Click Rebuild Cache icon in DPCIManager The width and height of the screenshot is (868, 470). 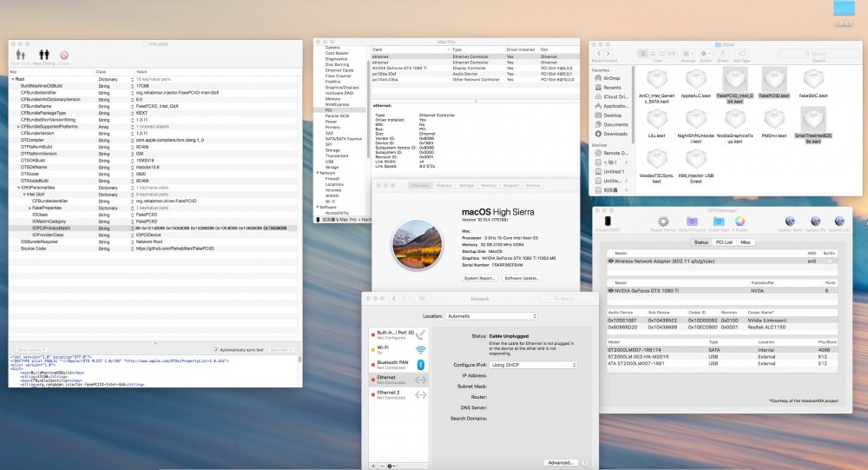pyautogui.click(x=692, y=222)
